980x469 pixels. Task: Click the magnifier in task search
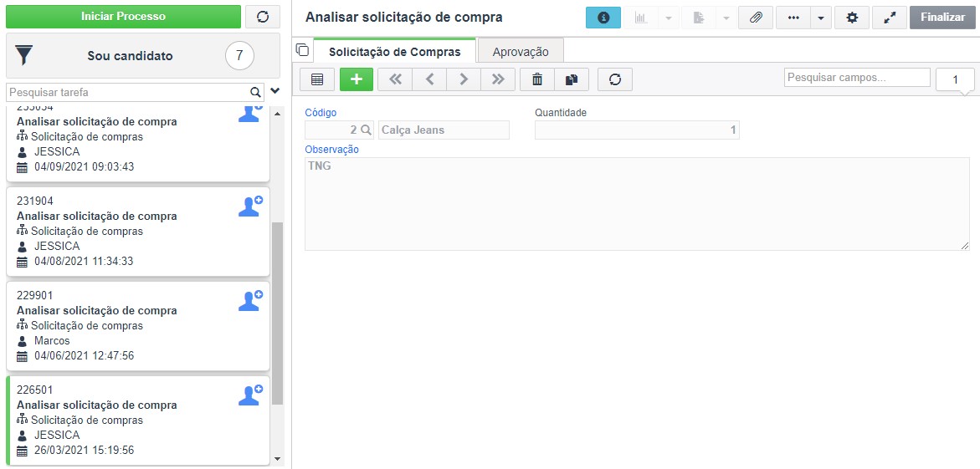coord(255,93)
